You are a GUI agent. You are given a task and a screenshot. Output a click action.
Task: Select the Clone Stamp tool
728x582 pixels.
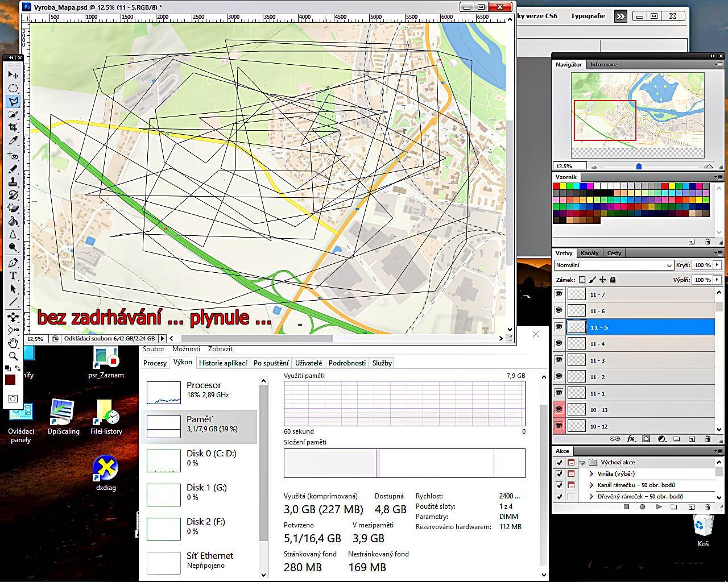[13, 182]
